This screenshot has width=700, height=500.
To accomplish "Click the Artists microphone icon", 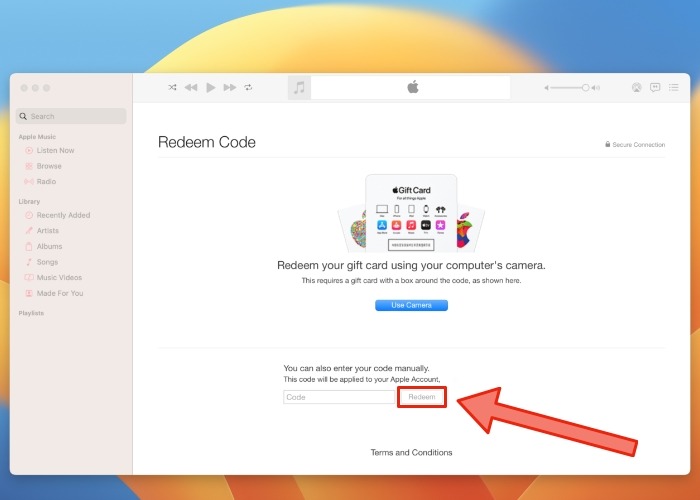I will (29, 230).
